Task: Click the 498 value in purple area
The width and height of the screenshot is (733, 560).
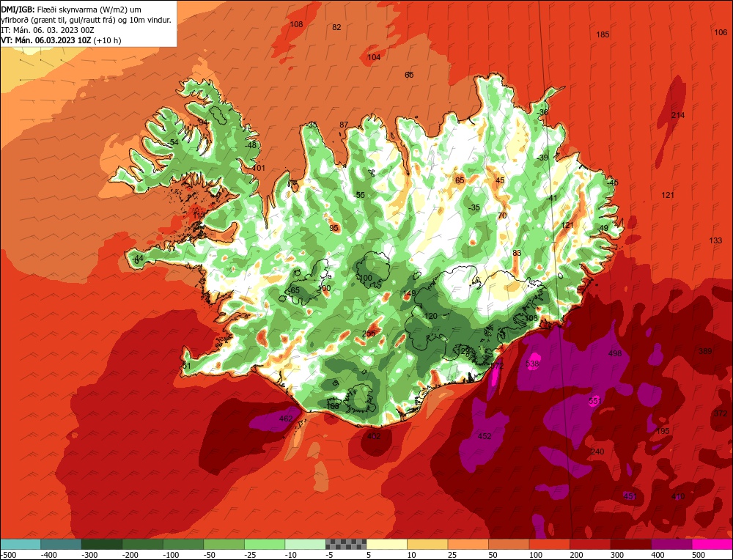Action: [615, 353]
